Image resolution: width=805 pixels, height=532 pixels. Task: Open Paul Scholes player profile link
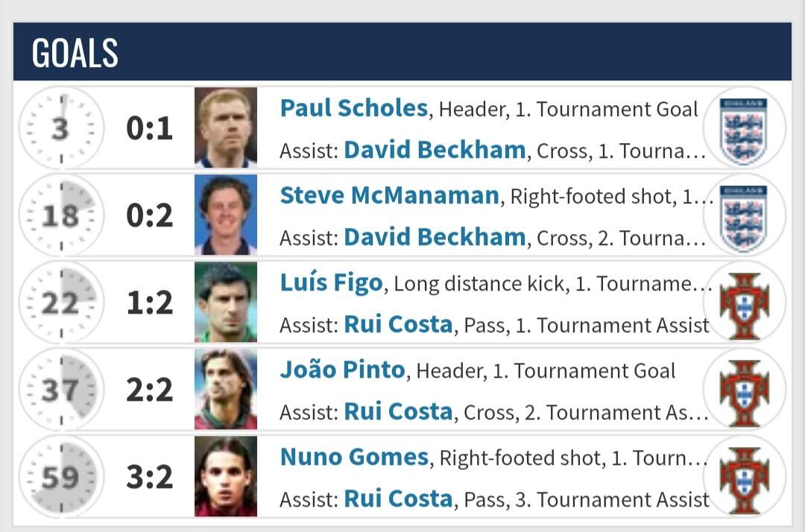(353, 109)
